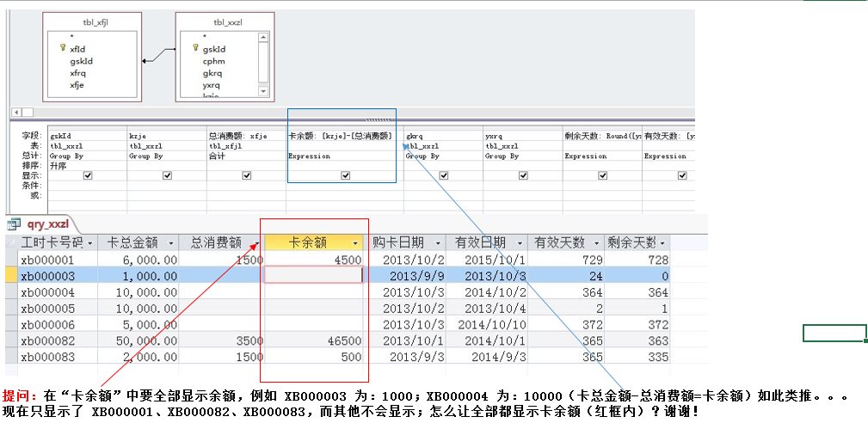
Task: Click the qry_xxzl query tab icon
Action: (x=14, y=224)
